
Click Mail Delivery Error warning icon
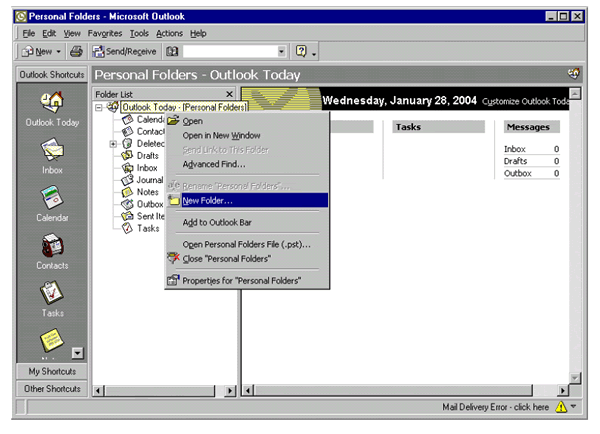pyautogui.click(x=561, y=407)
